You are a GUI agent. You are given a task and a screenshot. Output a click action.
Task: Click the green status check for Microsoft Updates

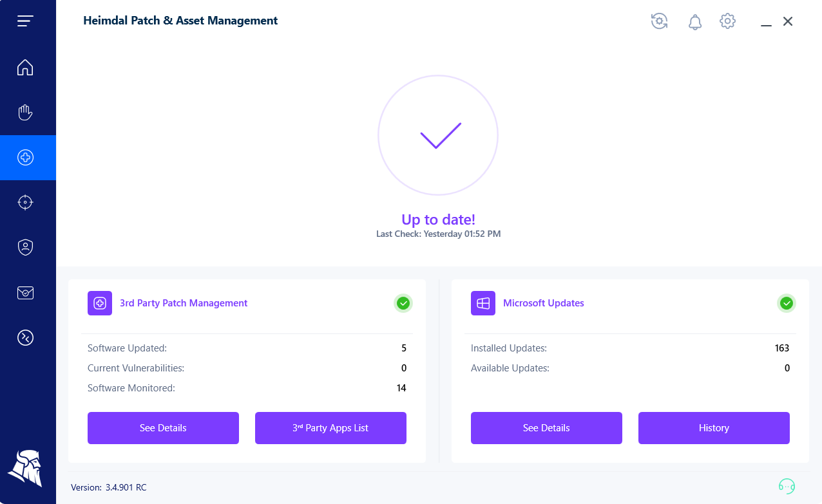[787, 303]
